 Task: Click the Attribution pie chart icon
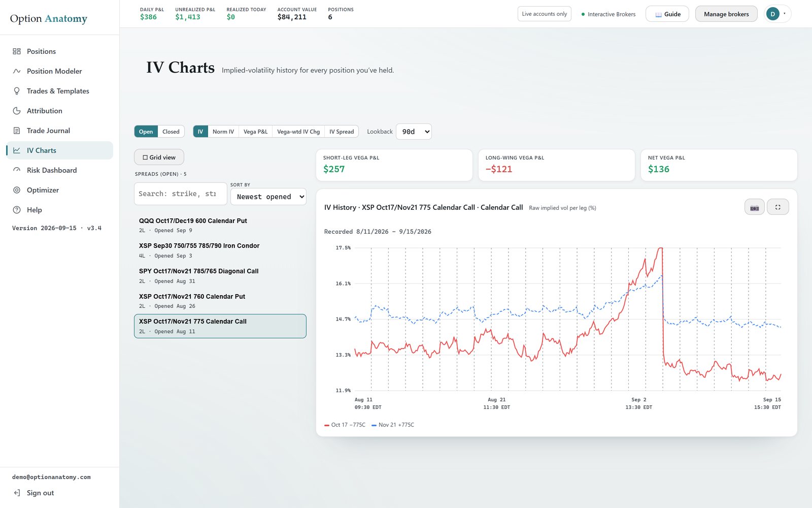coord(17,111)
